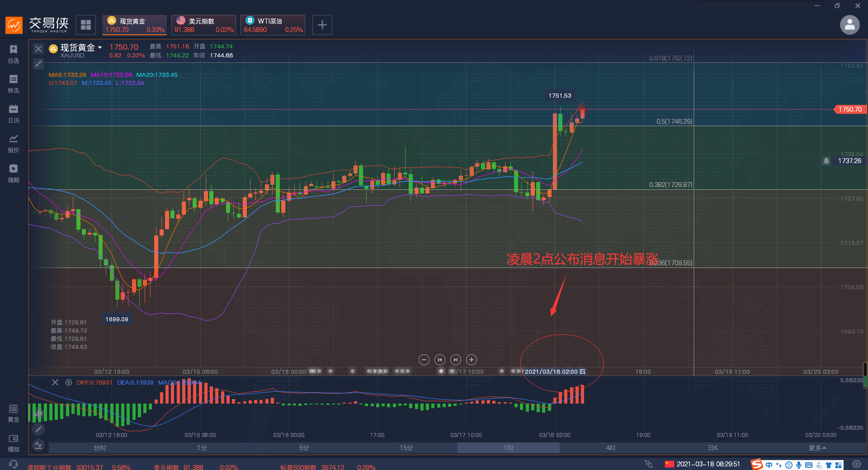Click the 交易侠 Trader Master logo
868x470 pixels.
click(37, 25)
